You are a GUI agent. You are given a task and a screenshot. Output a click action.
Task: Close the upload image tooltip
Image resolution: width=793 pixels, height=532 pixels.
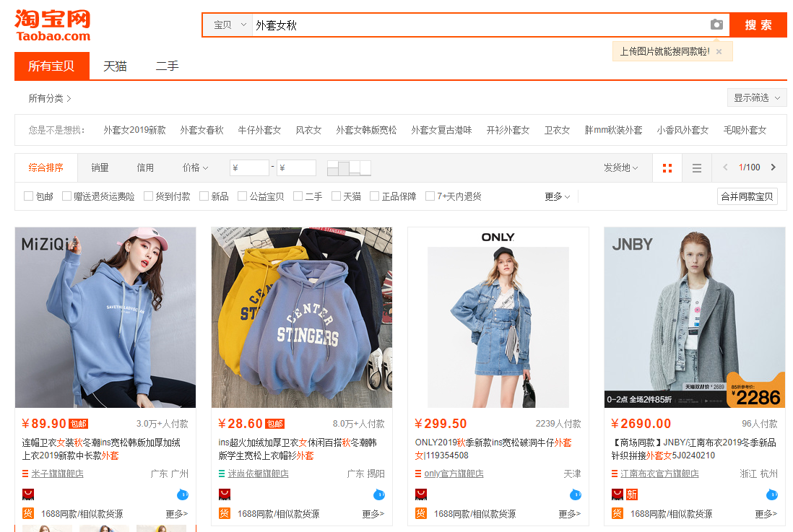click(x=719, y=51)
